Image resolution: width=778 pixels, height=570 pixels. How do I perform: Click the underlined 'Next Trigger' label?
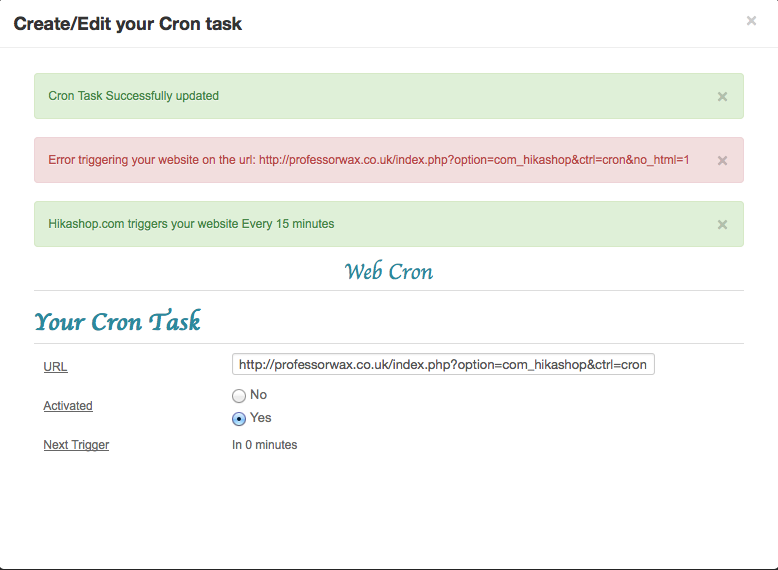coord(76,445)
